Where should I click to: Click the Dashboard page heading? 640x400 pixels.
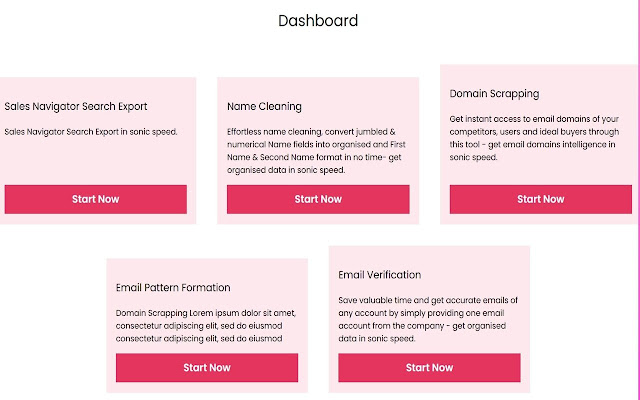318,21
